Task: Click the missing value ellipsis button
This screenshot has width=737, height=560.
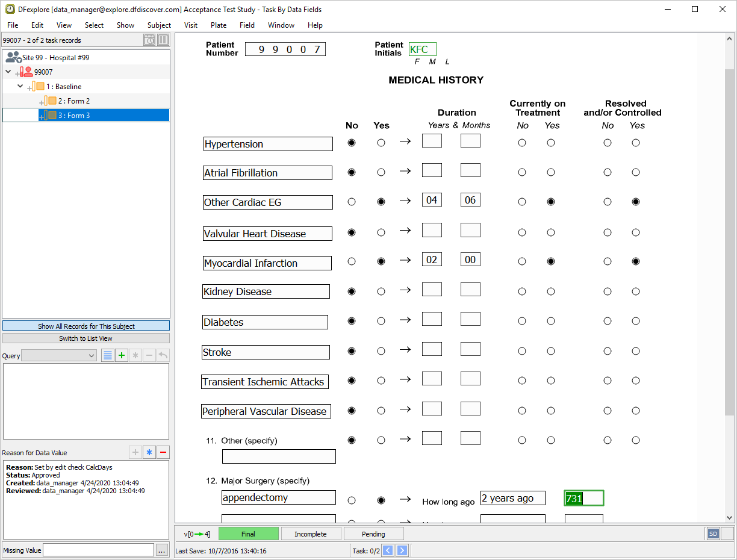Action: click(x=161, y=550)
